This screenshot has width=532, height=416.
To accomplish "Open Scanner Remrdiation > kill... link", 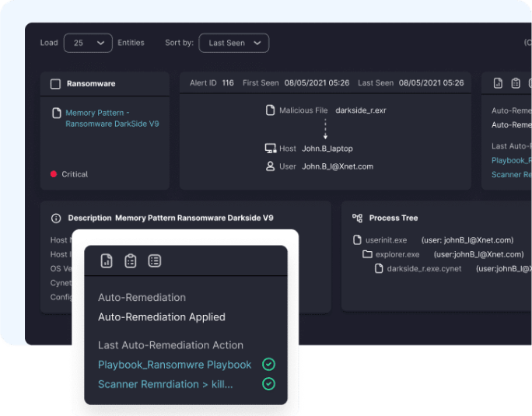I will [165, 384].
